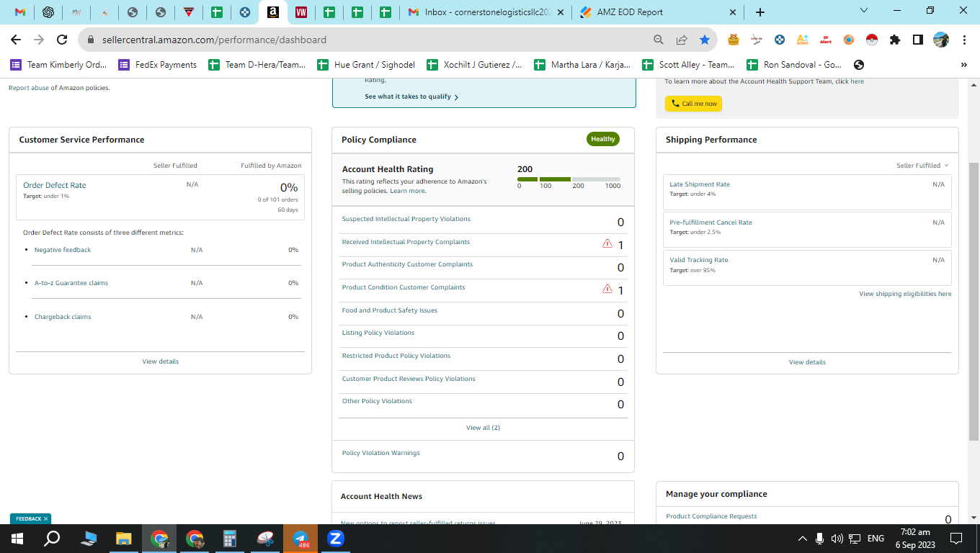
Task: Open the Learn more link for Account Health Rating
Action: (407, 191)
